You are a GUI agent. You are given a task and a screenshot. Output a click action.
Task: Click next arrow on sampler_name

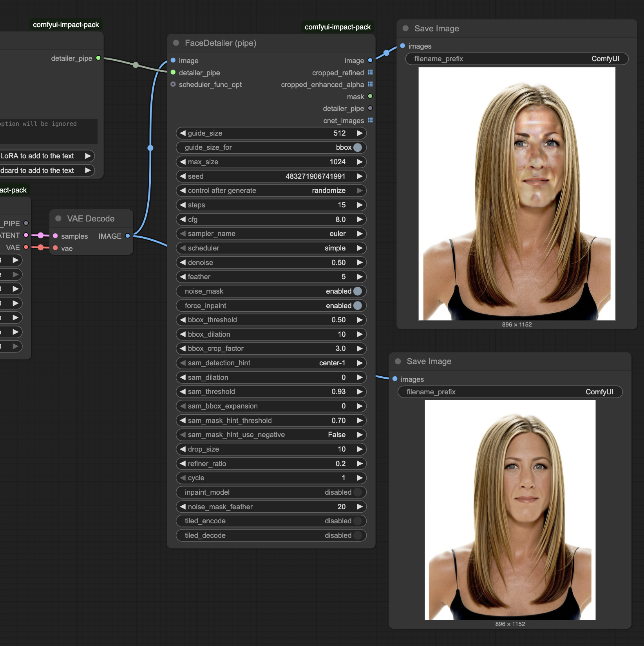click(x=360, y=234)
